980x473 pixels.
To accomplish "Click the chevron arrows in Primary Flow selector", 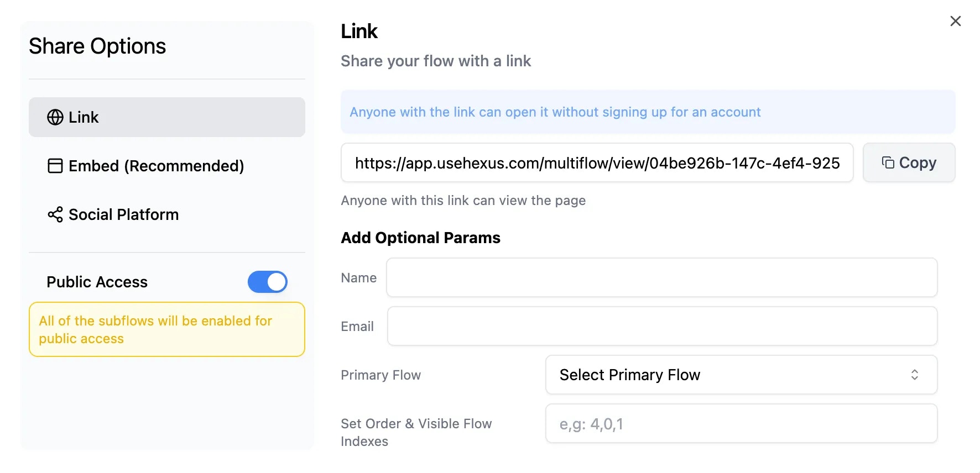I will click(915, 375).
